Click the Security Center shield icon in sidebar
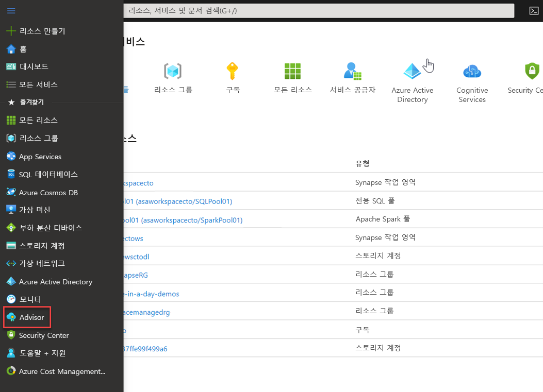The image size is (543, 392). tap(11, 335)
